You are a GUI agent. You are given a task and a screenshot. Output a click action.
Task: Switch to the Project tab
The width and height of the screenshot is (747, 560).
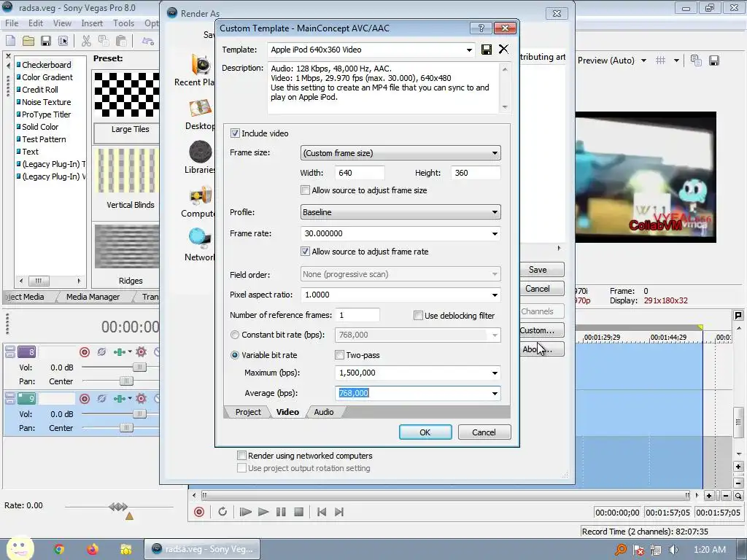click(248, 412)
